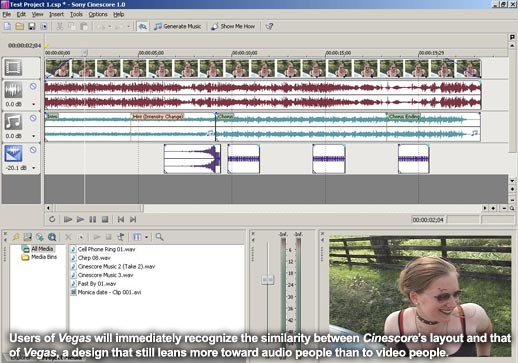The image size is (518, 363).
Task: Click the video track header icon
Action: [x=13, y=67]
